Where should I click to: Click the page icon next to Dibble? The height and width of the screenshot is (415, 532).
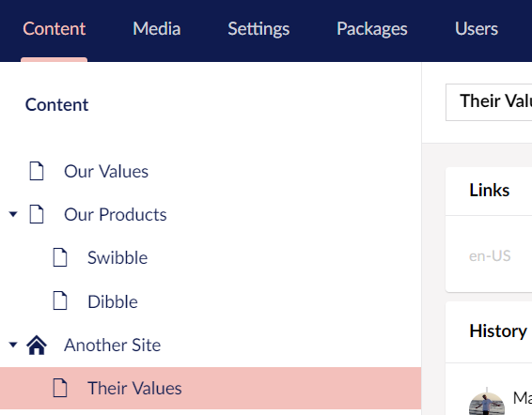(x=60, y=301)
